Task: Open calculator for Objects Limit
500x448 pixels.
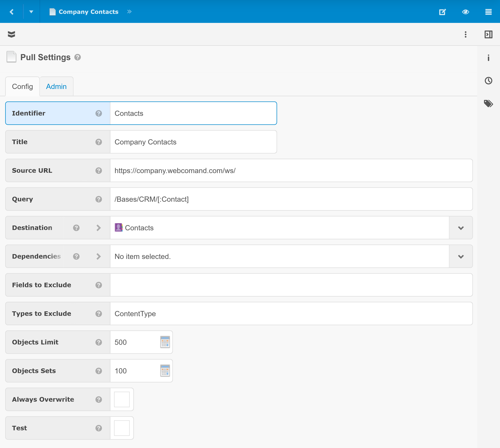Action: (x=165, y=342)
